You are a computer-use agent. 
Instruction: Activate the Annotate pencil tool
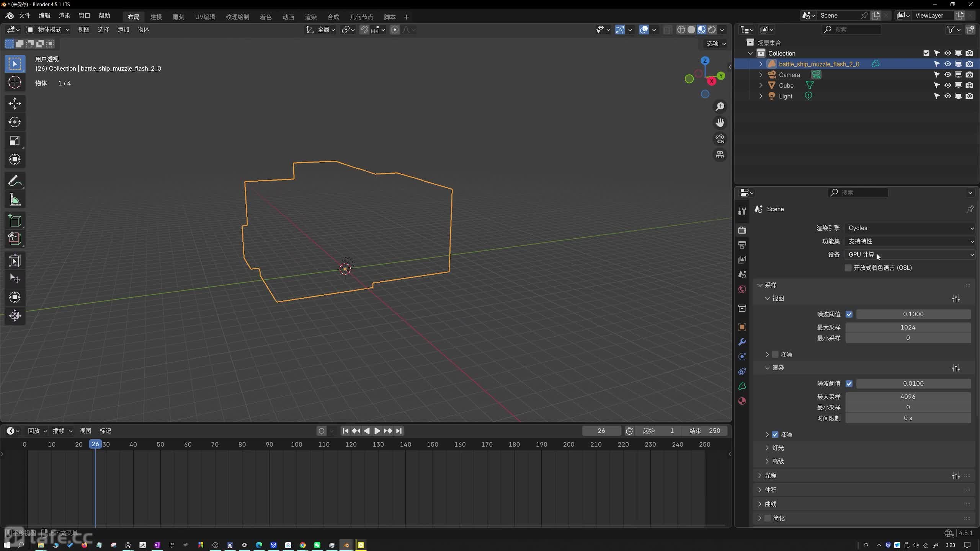click(x=15, y=181)
